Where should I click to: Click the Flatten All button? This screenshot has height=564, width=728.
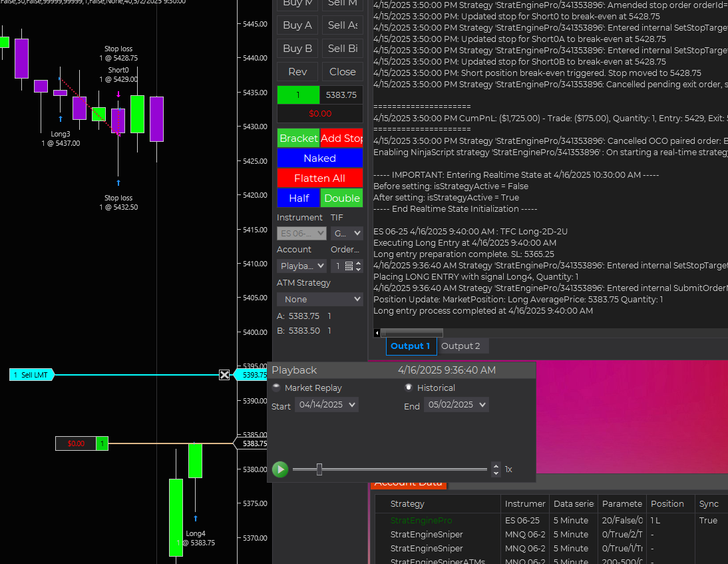pyautogui.click(x=320, y=178)
